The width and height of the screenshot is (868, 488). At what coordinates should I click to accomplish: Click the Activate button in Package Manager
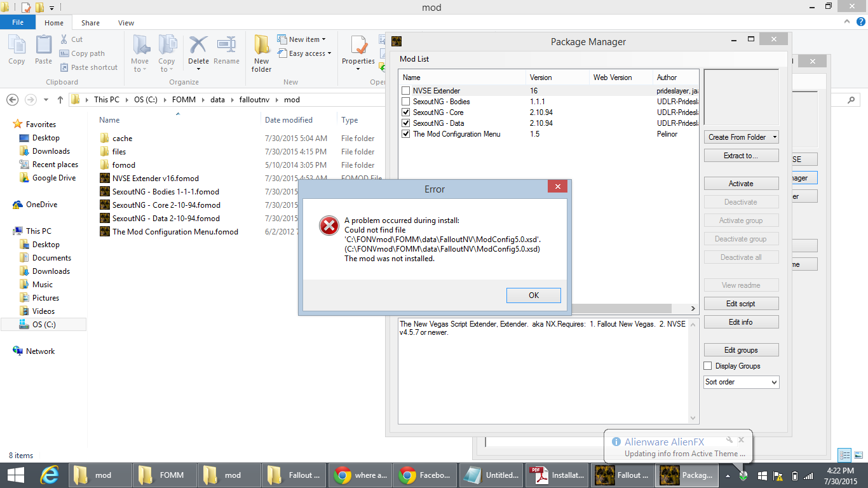click(x=742, y=184)
